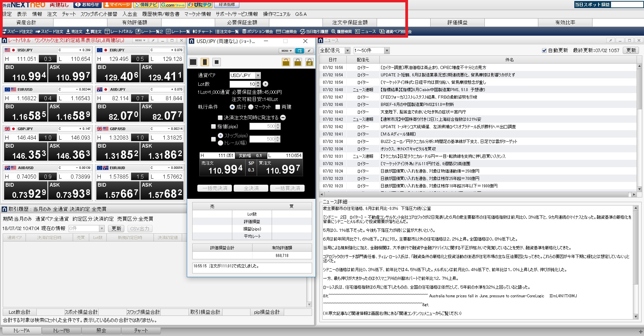Click the blue layout toggle icon beside MENU
This screenshot has height=336, width=644.
(299, 51)
